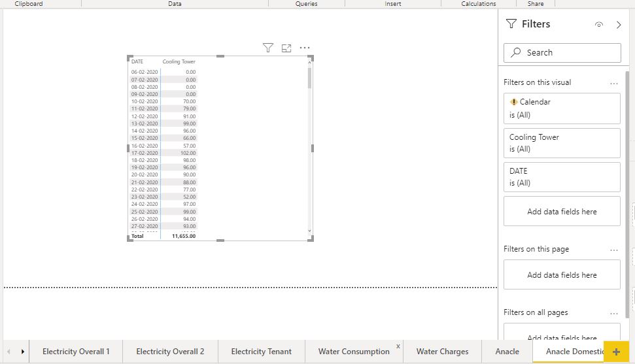Open the Water Consumption page tab
This screenshot has height=364, width=635.
tap(354, 352)
